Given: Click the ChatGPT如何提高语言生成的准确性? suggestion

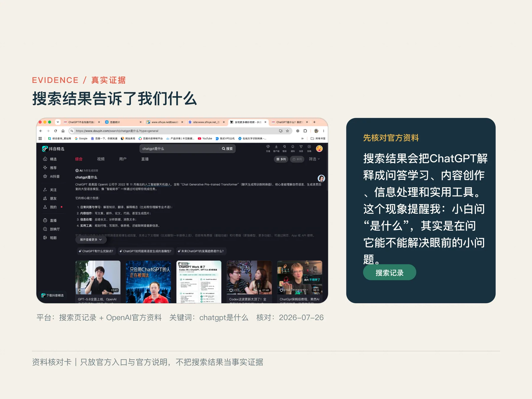Looking at the screenshot, I should point(145,251).
